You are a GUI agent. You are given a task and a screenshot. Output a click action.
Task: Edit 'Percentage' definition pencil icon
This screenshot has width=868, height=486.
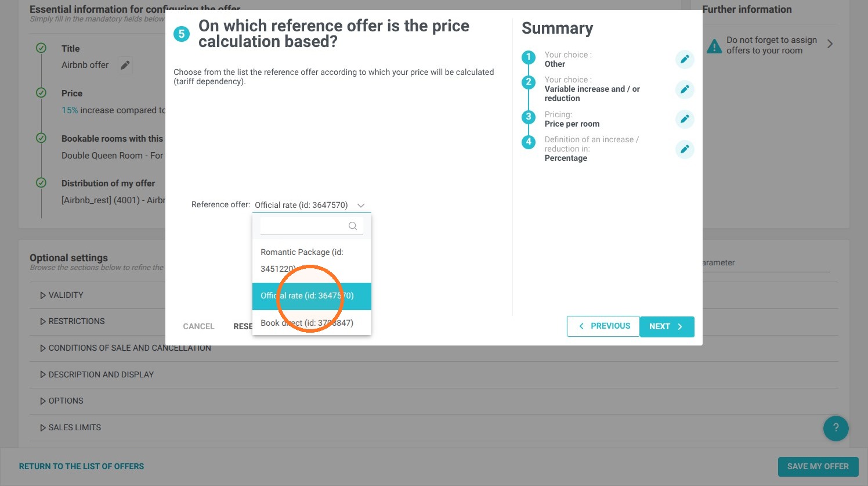pyautogui.click(x=685, y=149)
